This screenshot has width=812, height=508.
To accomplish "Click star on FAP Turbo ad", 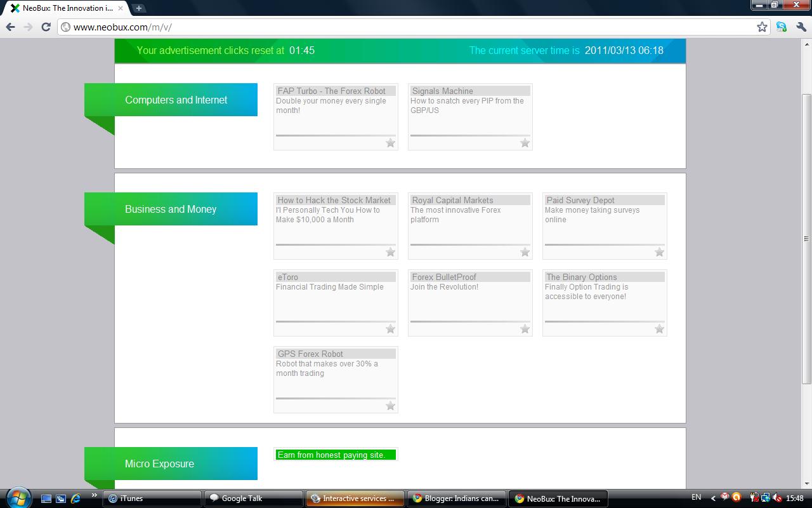I will click(x=390, y=143).
